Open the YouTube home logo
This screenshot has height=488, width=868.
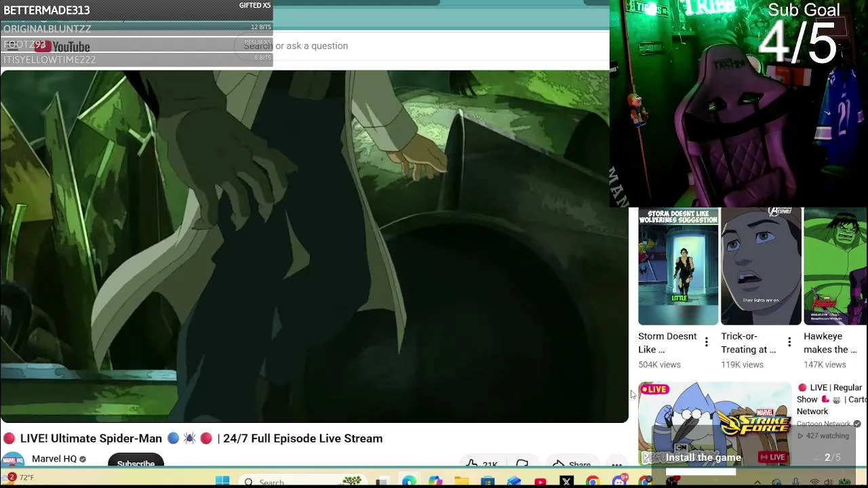tap(62, 46)
